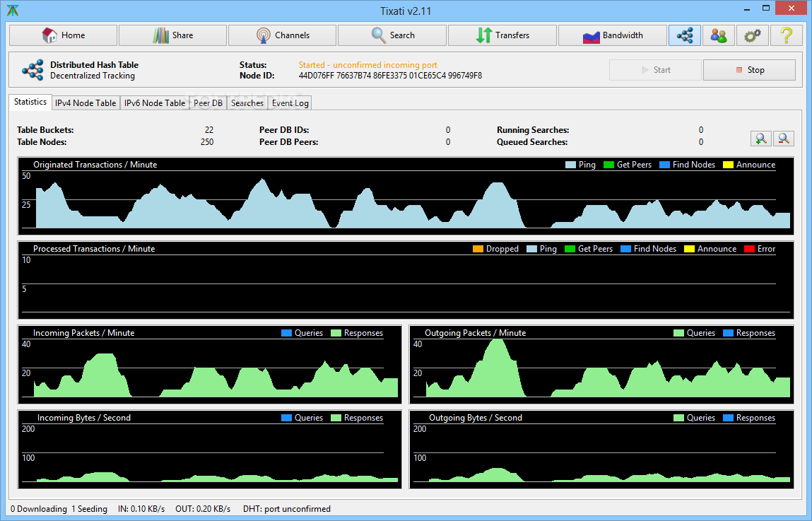Viewport: 812px width, 521px height.
Task: Click Announce swatch in Originated Transactions
Action: click(728, 165)
